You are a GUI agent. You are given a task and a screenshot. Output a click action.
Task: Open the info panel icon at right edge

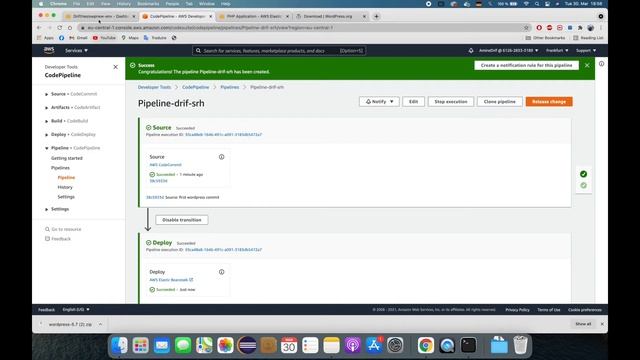[x=601, y=64]
